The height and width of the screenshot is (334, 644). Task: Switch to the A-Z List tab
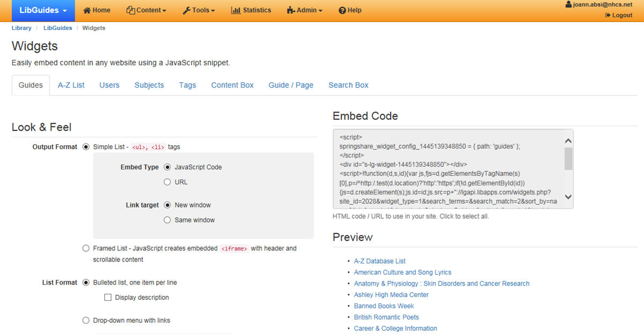(71, 85)
